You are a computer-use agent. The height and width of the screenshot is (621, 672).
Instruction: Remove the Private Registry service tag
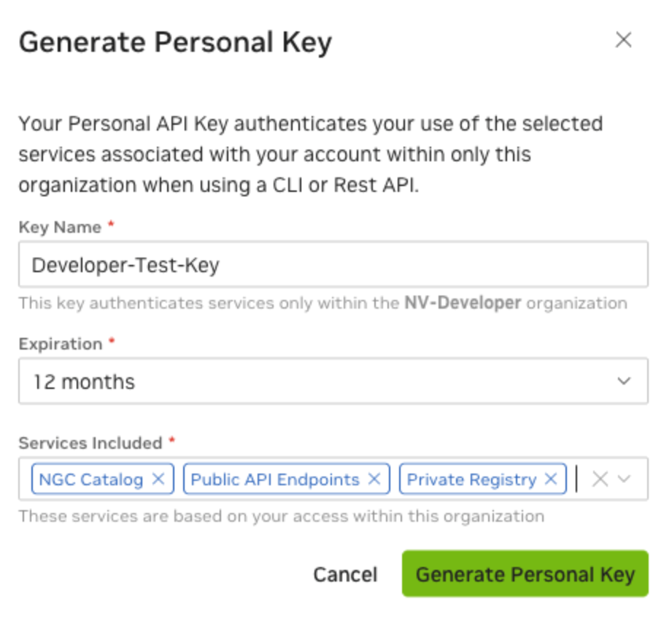(x=551, y=479)
